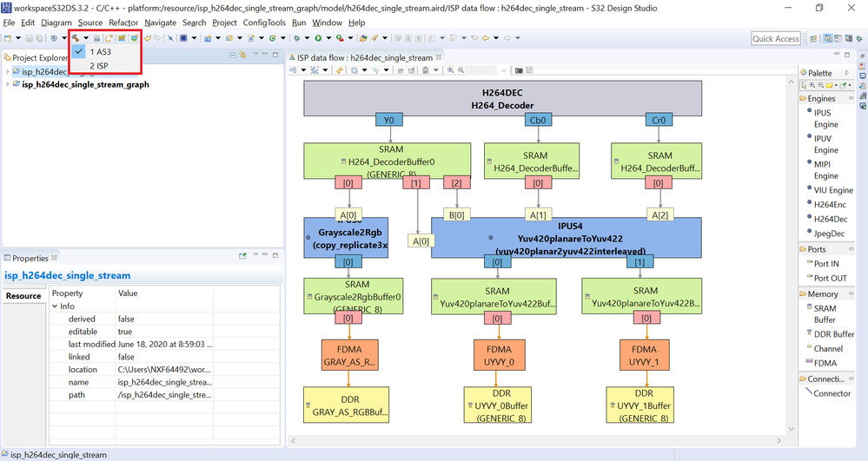Switch to the C/C++ perspective icon

point(828,39)
